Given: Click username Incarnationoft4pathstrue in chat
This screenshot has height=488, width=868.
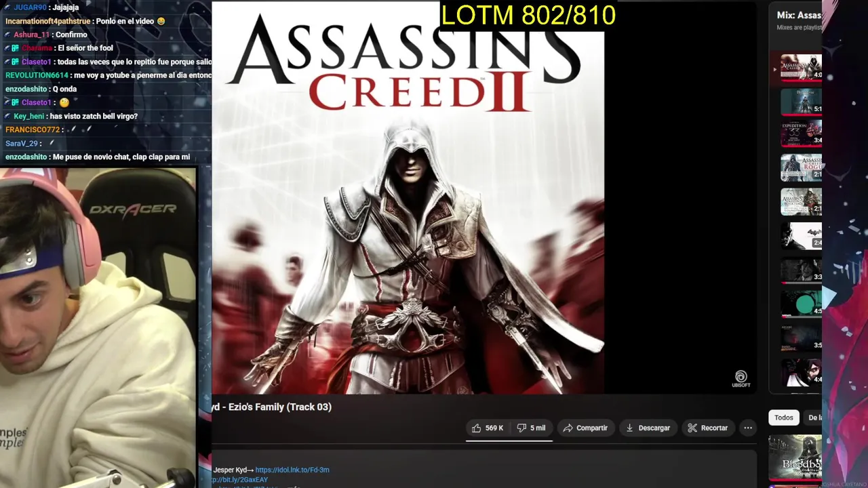Looking at the screenshot, I should click(47, 21).
